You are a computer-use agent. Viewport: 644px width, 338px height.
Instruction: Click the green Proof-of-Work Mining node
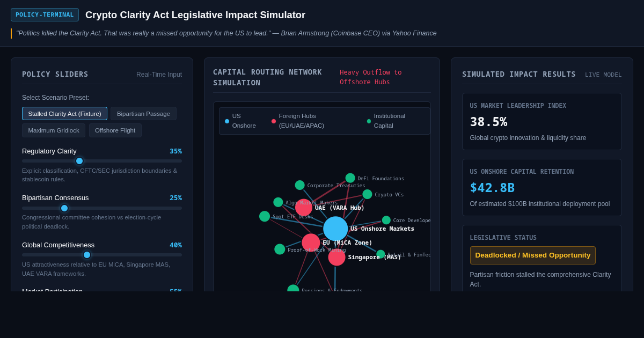point(280,249)
